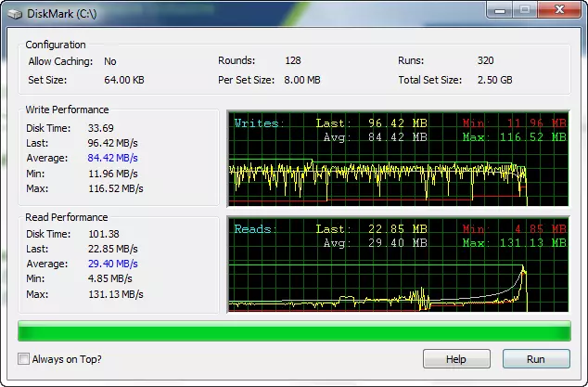Open the Help button

[456, 359]
